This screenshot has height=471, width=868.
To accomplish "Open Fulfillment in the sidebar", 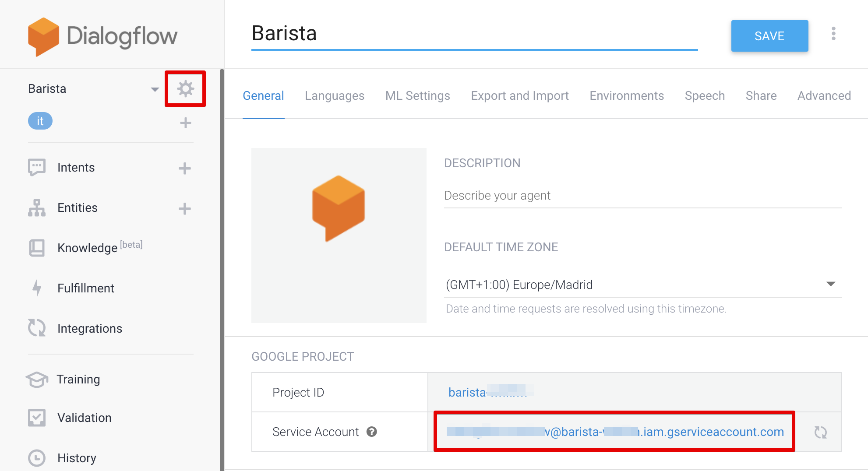I will tap(86, 288).
